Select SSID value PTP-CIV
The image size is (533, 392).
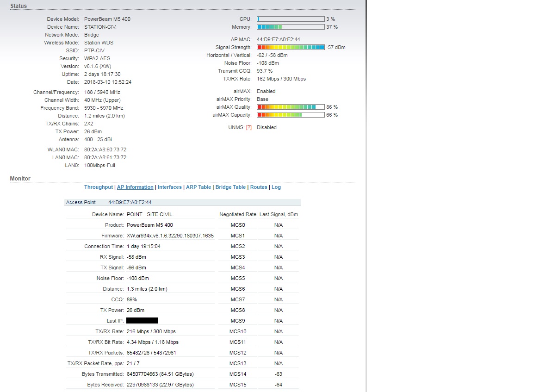coord(94,50)
